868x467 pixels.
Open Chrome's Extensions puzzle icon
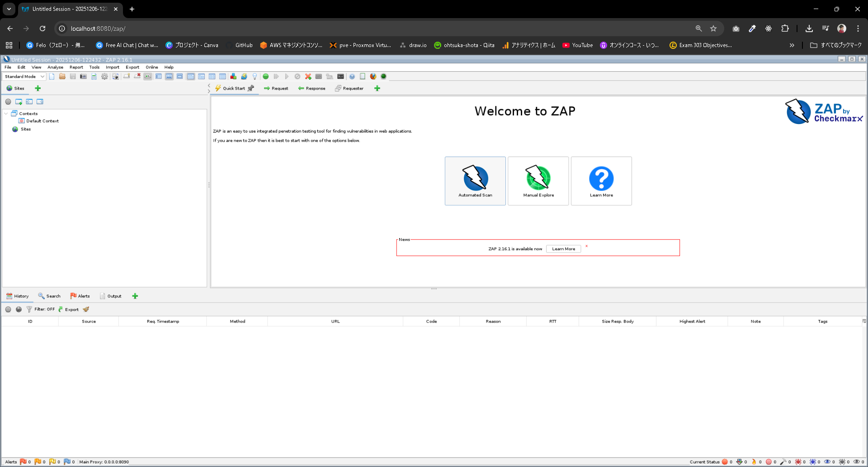click(x=785, y=29)
